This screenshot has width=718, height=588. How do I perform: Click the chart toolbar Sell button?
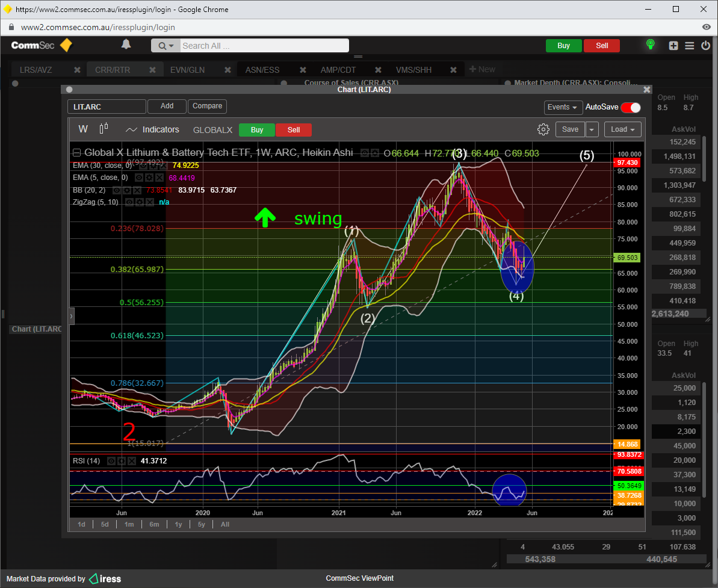tap(294, 130)
